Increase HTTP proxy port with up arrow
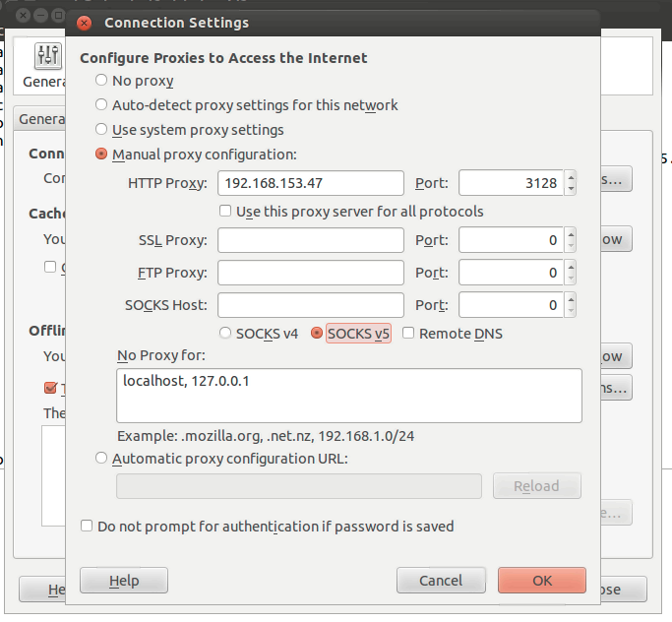This screenshot has width=672, height=622. point(572,178)
